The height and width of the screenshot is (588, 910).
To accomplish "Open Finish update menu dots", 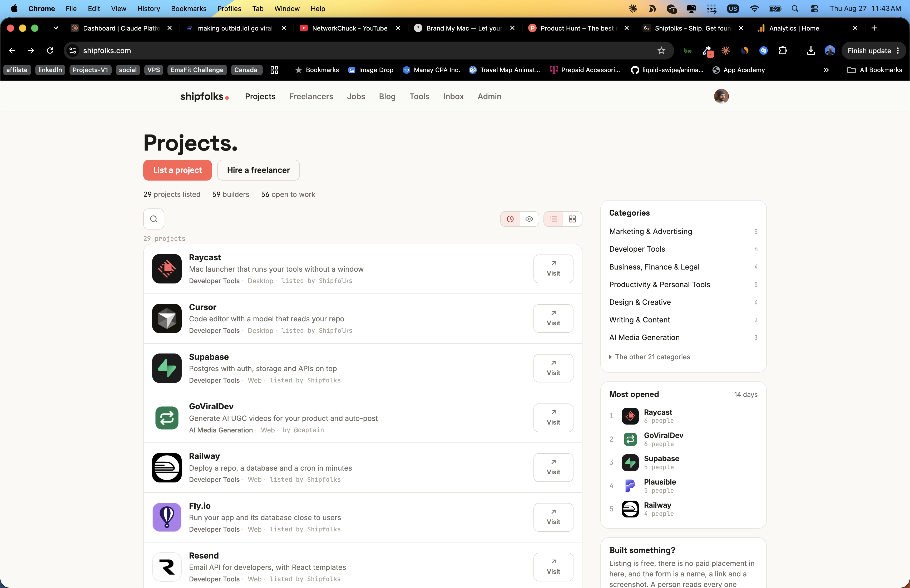I will point(898,50).
